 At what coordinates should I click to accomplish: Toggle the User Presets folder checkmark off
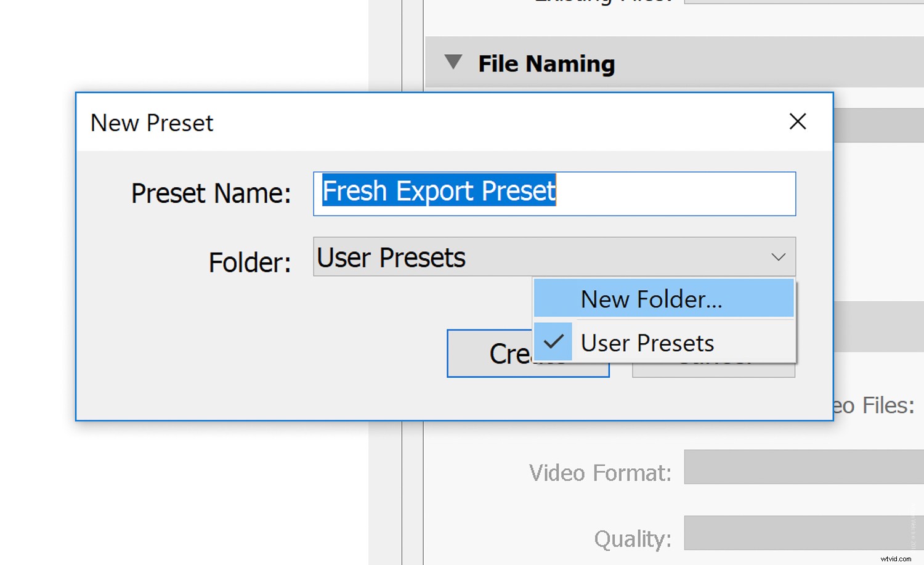point(553,343)
